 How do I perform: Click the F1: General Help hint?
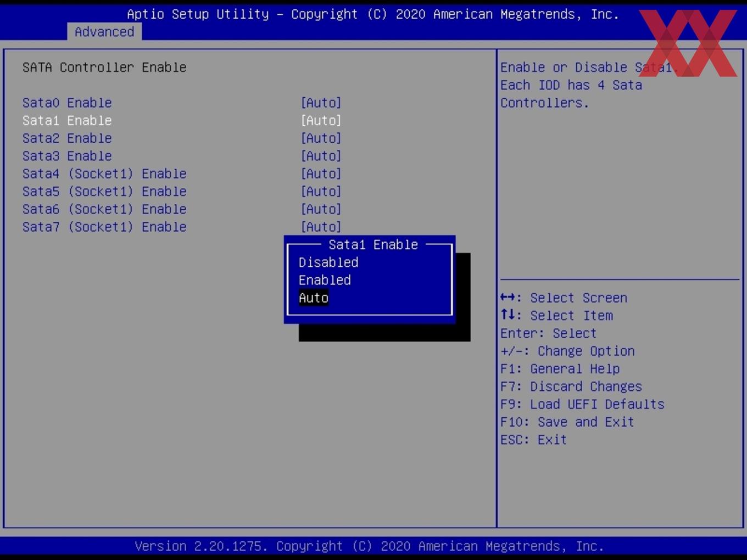pyautogui.click(x=560, y=368)
